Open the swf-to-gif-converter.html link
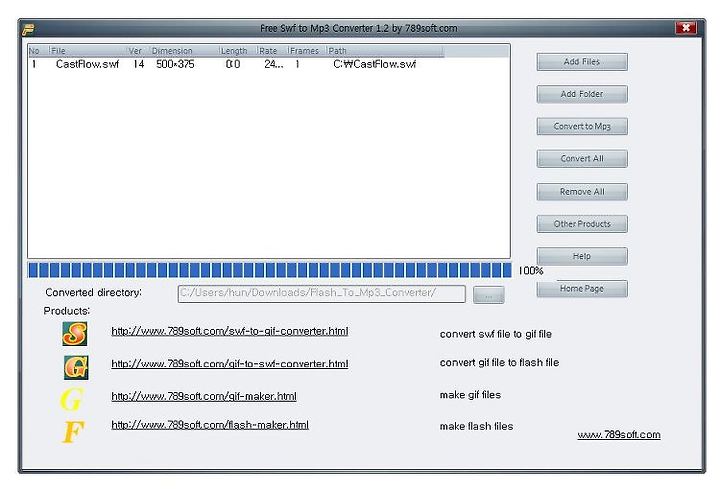 pos(230,331)
